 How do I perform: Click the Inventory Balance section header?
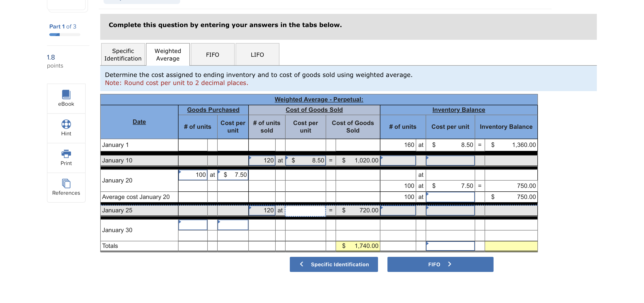[x=459, y=110]
